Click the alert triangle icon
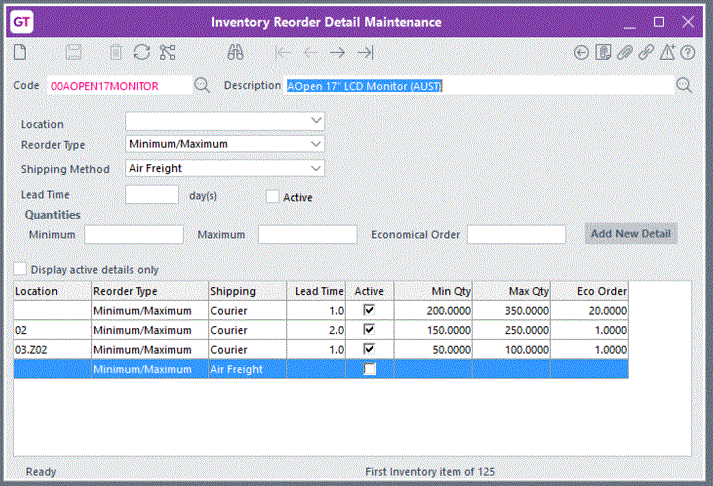713x486 pixels. tap(668, 53)
